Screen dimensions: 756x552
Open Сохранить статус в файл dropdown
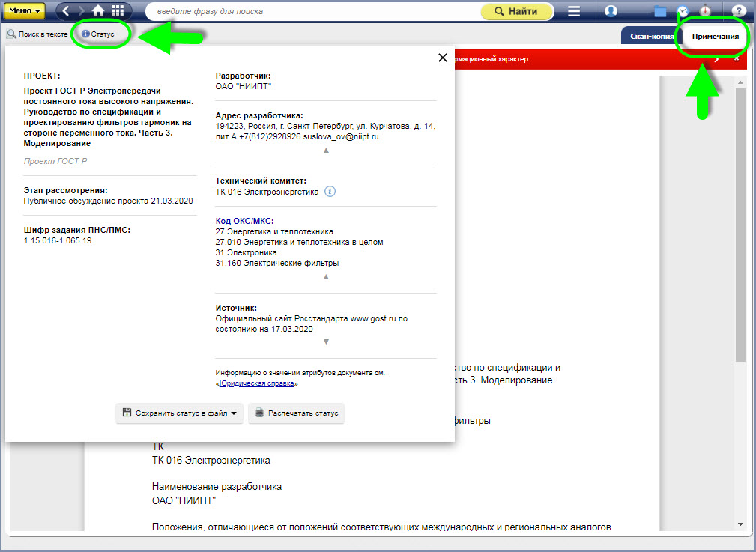pyautogui.click(x=180, y=413)
